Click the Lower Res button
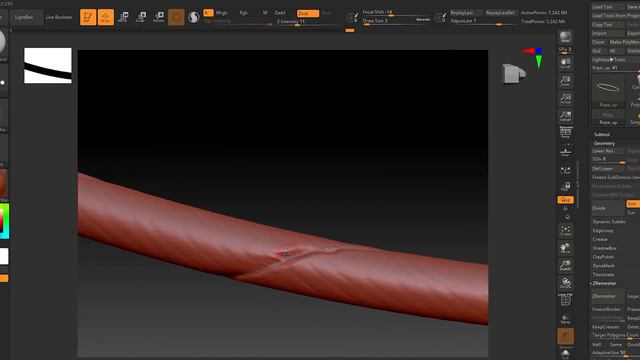 tap(607, 151)
